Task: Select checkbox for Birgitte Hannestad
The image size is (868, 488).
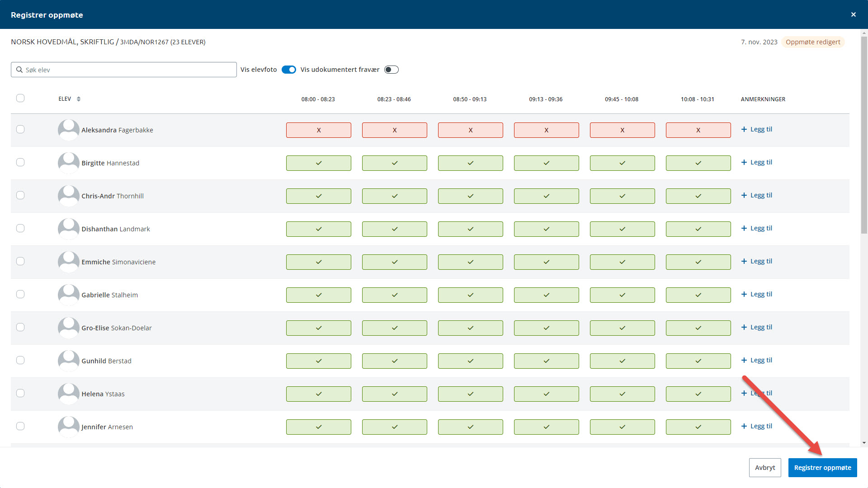Action: (20, 162)
